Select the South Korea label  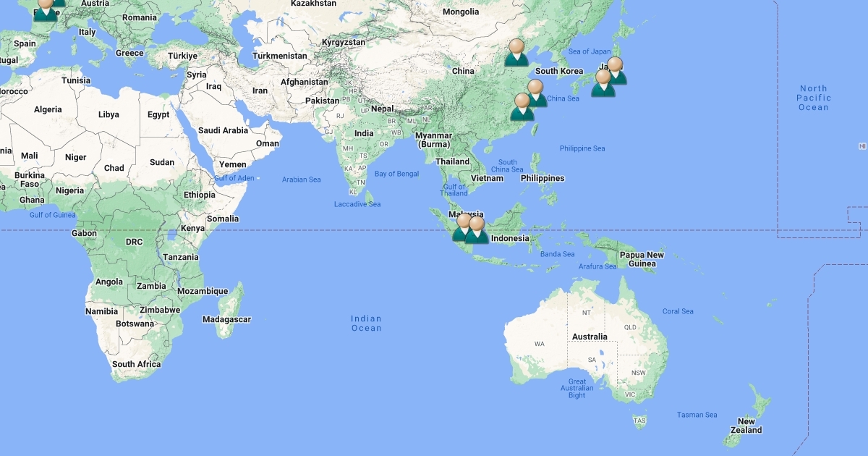coord(559,71)
